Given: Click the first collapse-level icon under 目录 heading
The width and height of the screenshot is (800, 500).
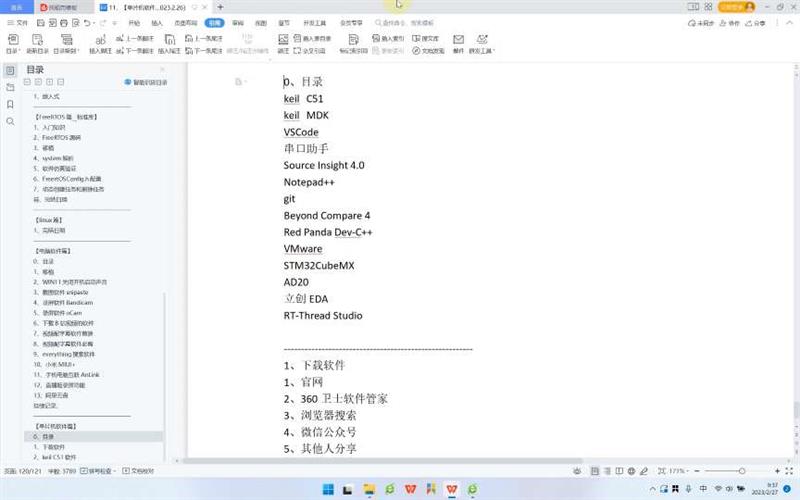Looking at the screenshot, I should pyautogui.click(x=27, y=82).
